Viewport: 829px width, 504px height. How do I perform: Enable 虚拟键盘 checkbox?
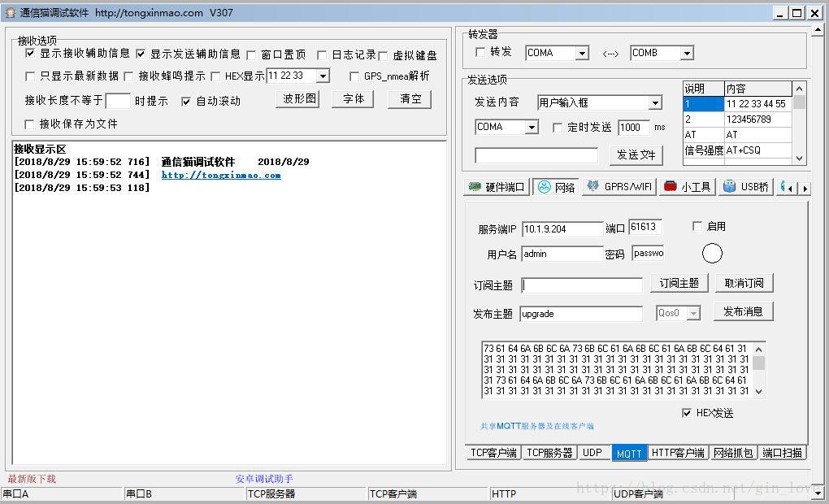tap(383, 55)
